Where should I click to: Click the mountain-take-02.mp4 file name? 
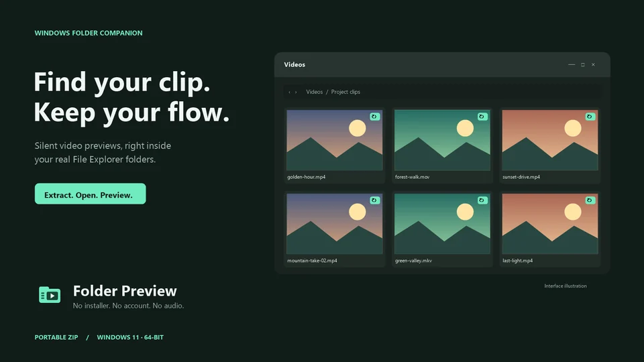tap(312, 261)
